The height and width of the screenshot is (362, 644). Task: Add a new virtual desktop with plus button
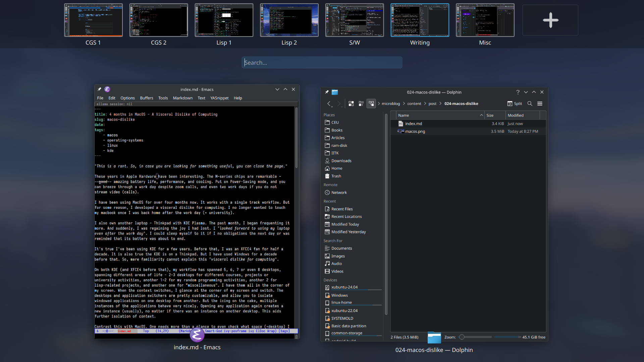550,20
